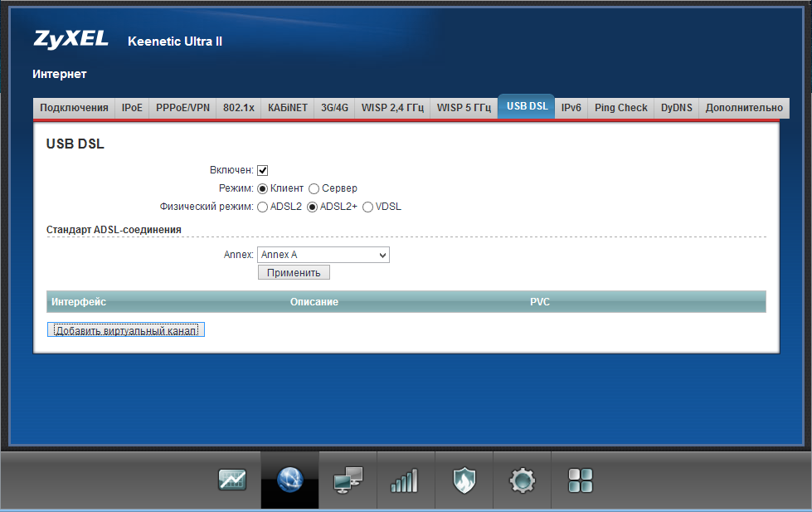
Task: Uncheck the Включен checkbox
Action: coord(263,170)
